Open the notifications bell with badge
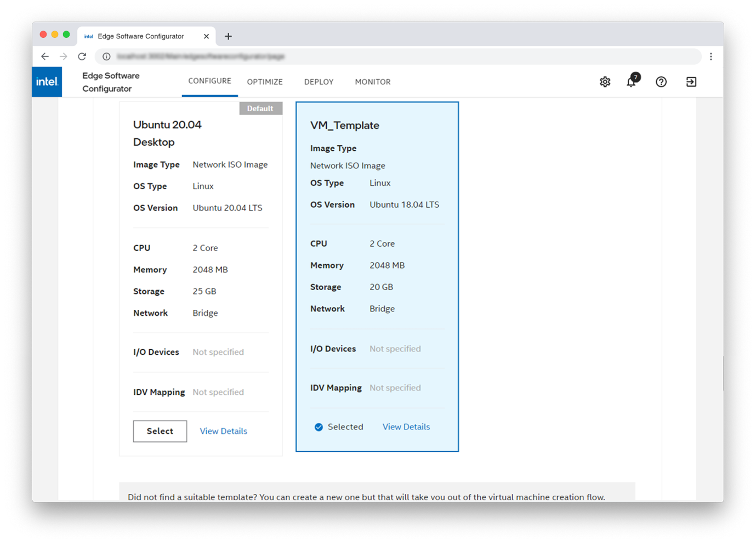 [631, 81]
